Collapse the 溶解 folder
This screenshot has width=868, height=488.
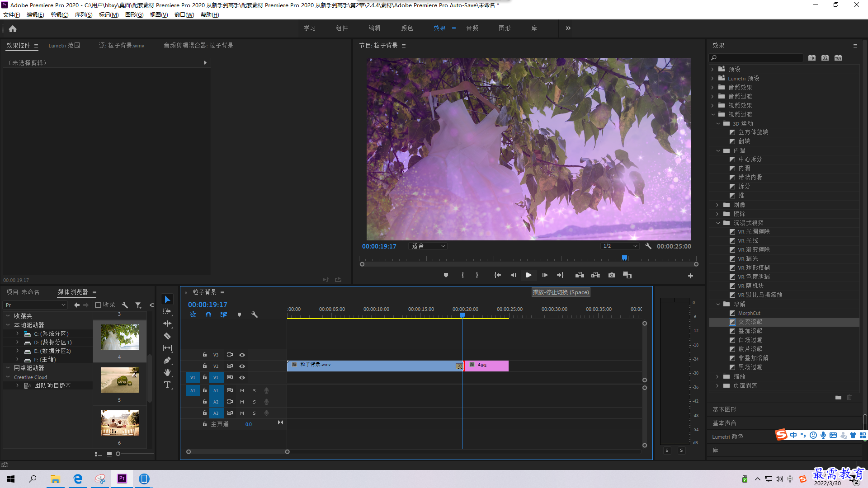718,304
